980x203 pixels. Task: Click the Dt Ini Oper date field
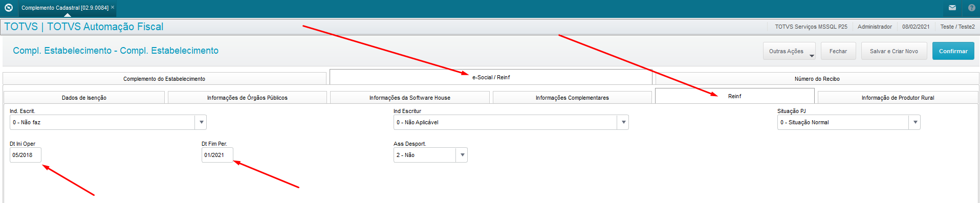pos(26,155)
